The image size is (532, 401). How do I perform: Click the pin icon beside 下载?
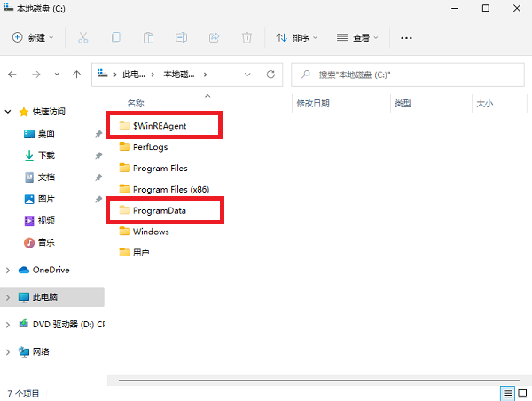[x=98, y=155]
